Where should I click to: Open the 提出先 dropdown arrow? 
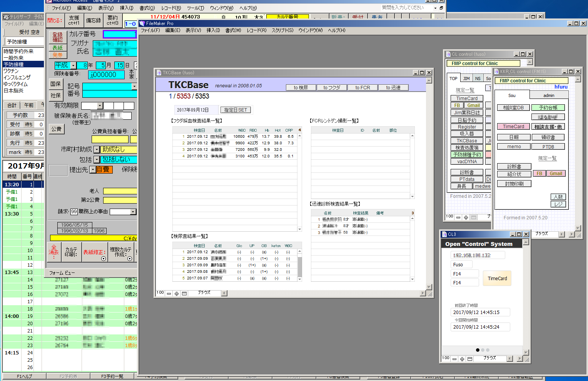(x=93, y=170)
